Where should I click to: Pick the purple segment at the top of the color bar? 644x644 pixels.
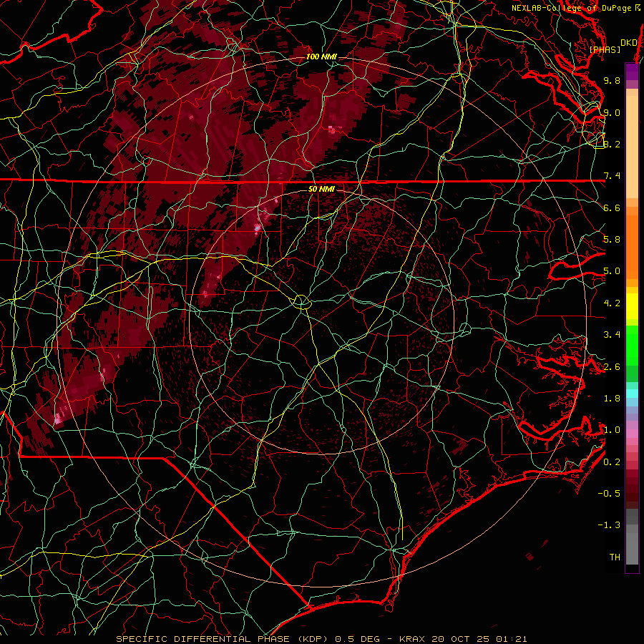point(632,72)
